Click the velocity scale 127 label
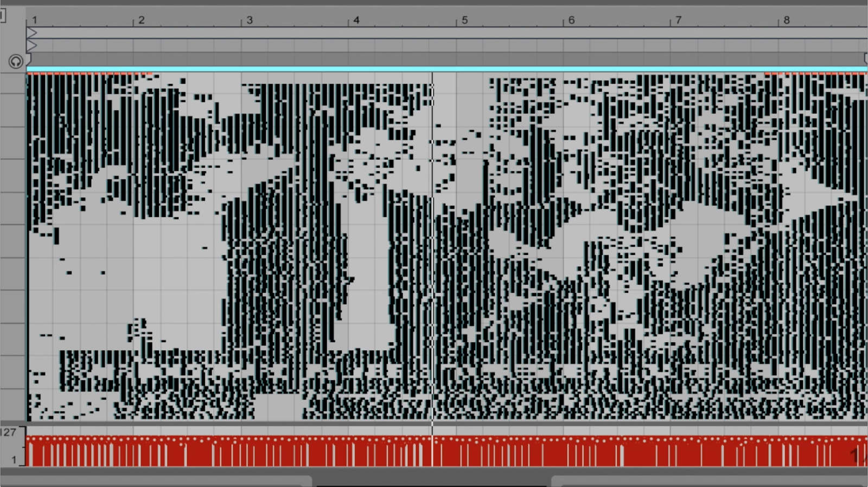868x487 pixels. (8, 432)
